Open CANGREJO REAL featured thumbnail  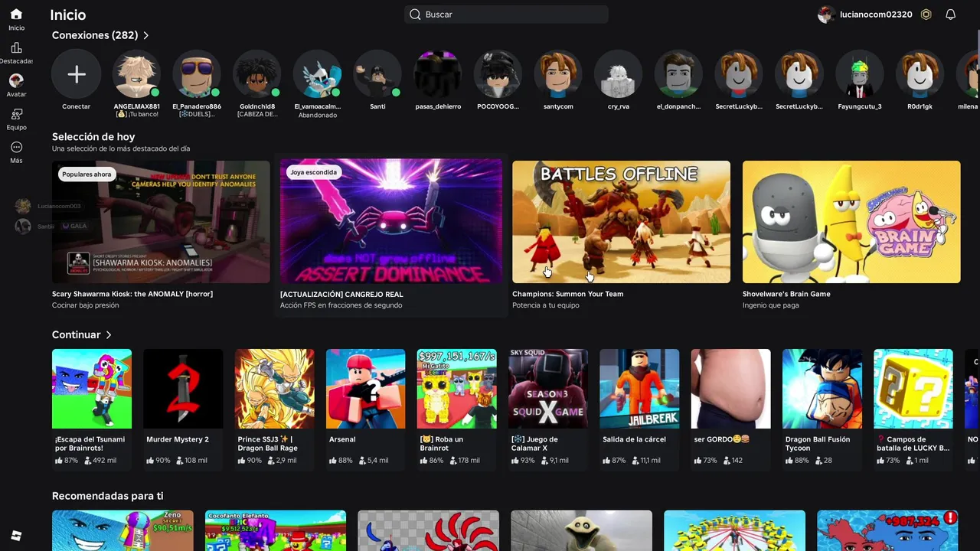tap(391, 222)
